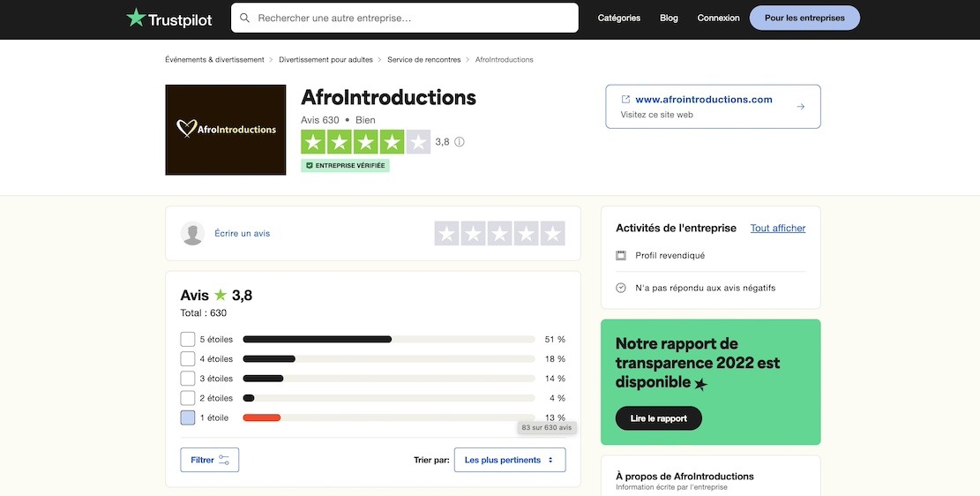Click the Lire le rapport button
The image size is (980, 496).
click(659, 418)
